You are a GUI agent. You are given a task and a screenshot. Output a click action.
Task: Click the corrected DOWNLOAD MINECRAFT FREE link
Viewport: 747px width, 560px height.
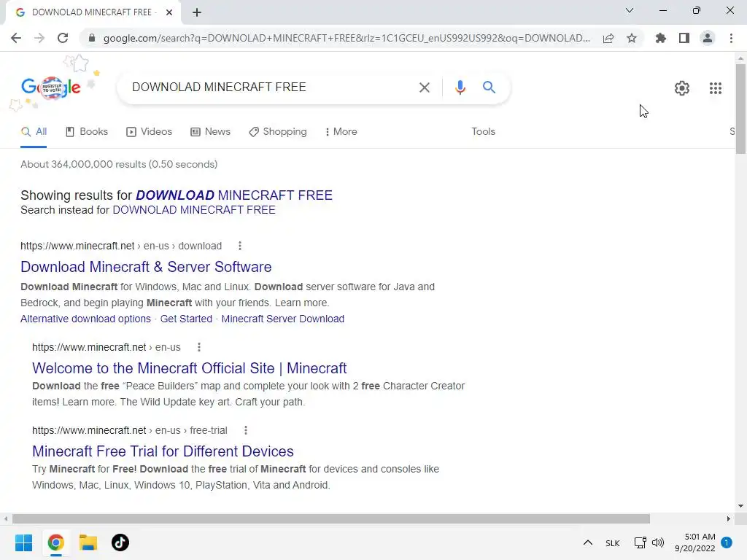coord(234,195)
